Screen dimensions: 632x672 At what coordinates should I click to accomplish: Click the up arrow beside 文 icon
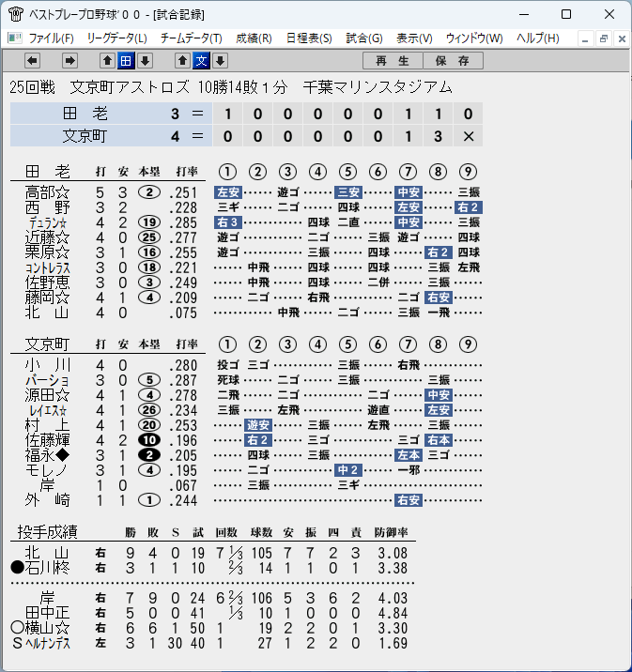pos(182,60)
